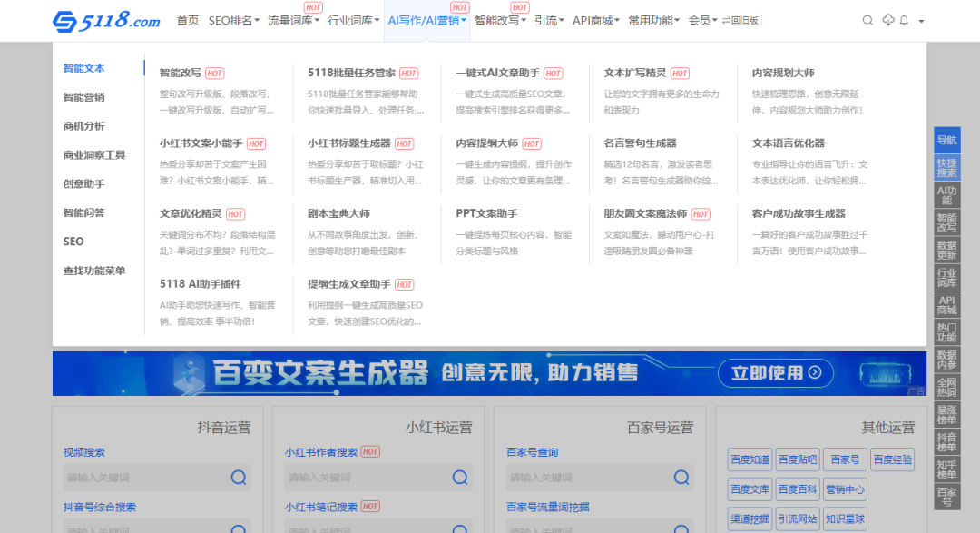The width and height of the screenshot is (980, 533).
Task: Click the cloud download icon in header
Action: pos(888,21)
